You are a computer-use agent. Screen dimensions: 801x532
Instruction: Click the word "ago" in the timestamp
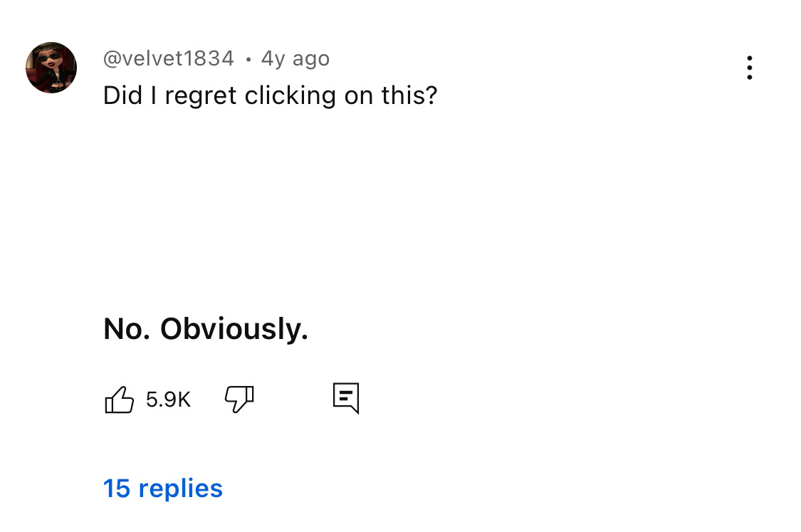pyautogui.click(x=311, y=58)
